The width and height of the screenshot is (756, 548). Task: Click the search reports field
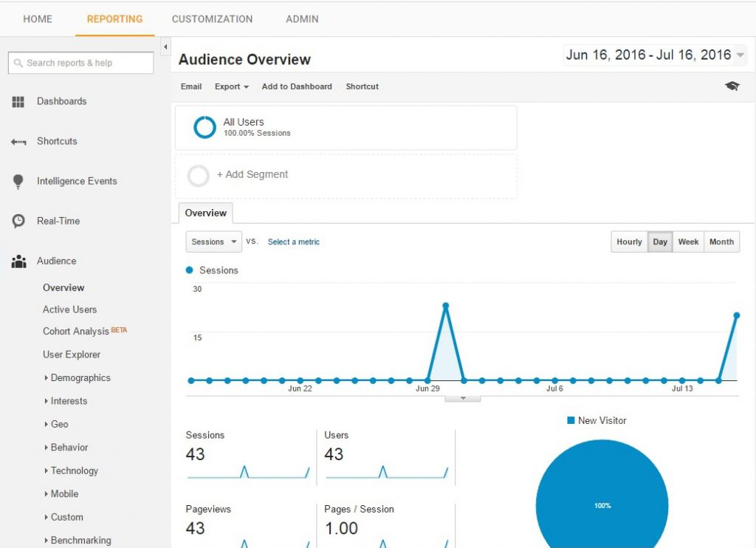(80, 63)
